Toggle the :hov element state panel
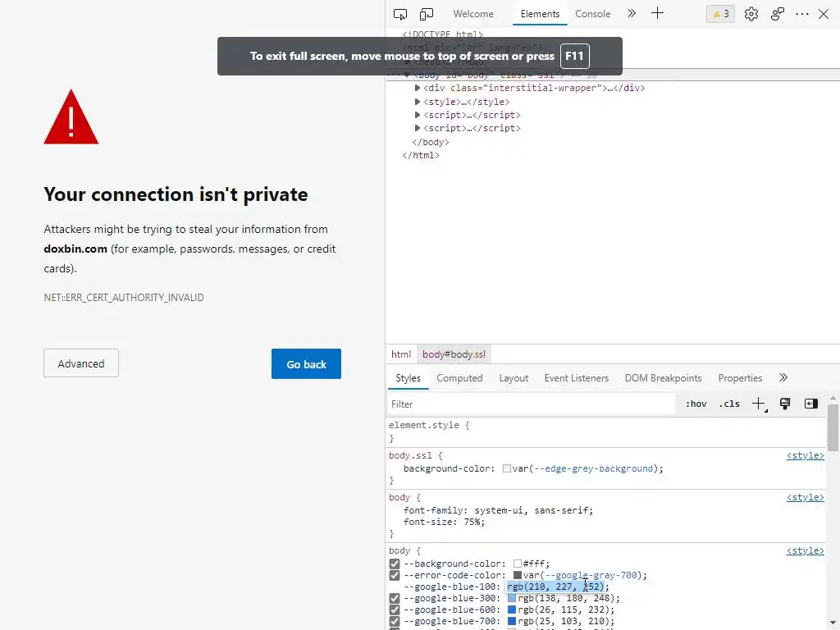Image resolution: width=840 pixels, height=630 pixels. [x=696, y=404]
